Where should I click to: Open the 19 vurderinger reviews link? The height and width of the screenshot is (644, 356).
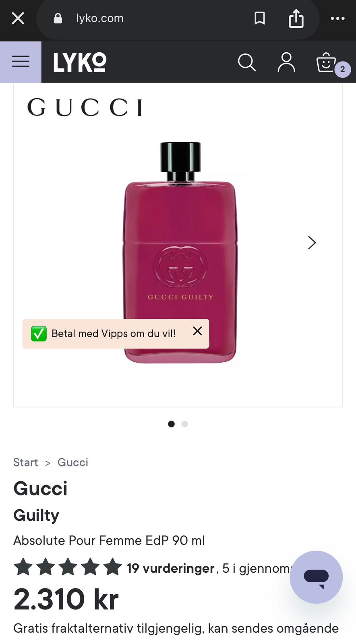click(170, 568)
